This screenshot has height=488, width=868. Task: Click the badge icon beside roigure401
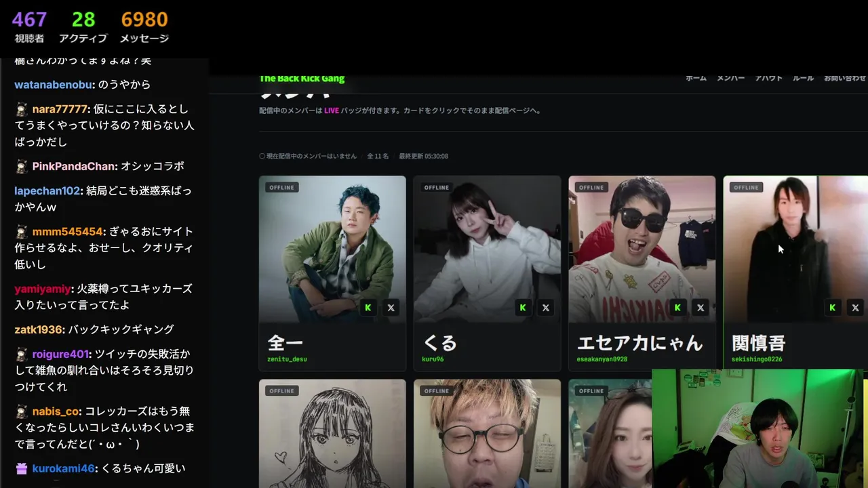pyautogui.click(x=22, y=354)
